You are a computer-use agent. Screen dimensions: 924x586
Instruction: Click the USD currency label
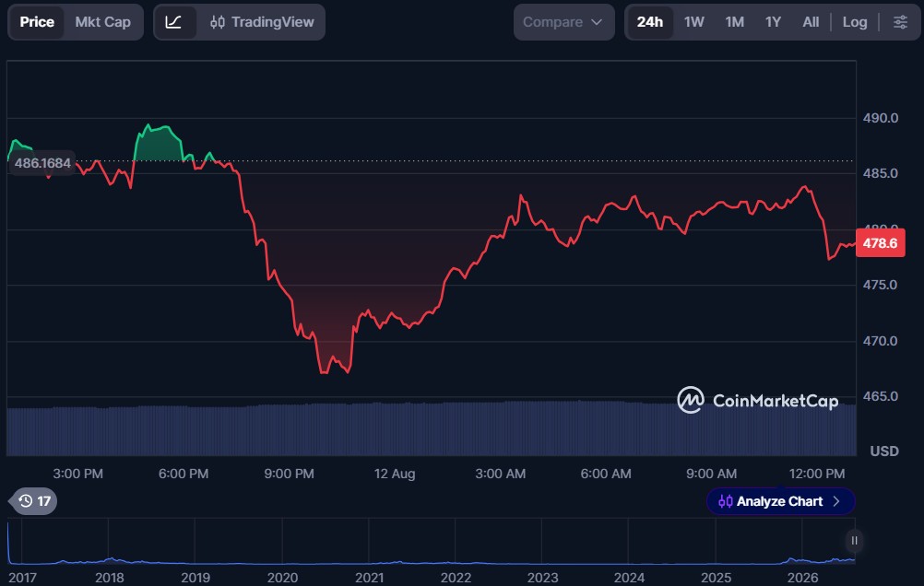[x=884, y=451]
